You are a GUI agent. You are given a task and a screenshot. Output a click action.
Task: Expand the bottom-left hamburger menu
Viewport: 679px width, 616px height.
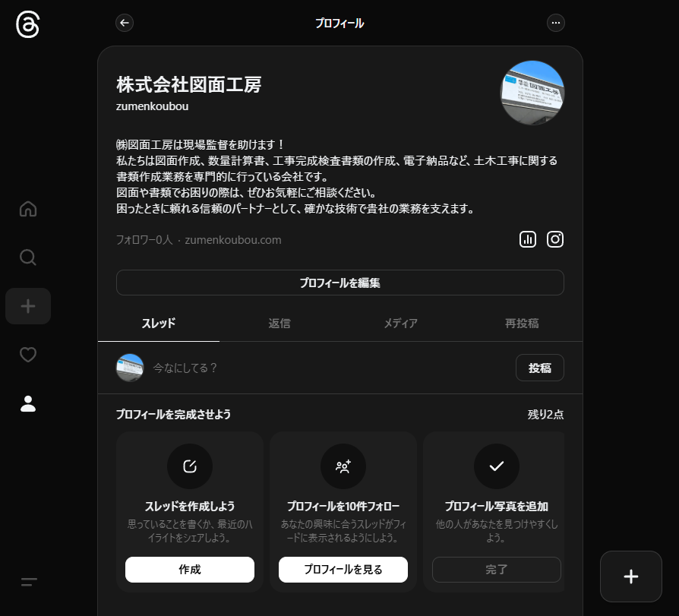29,583
